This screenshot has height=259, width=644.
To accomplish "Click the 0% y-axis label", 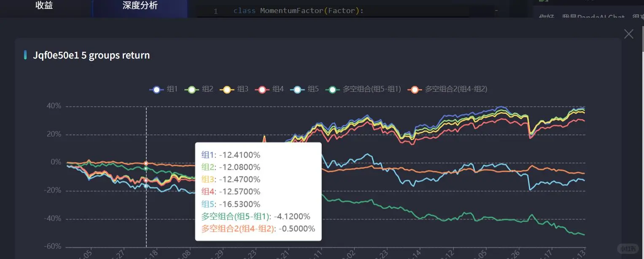I will [56, 162].
